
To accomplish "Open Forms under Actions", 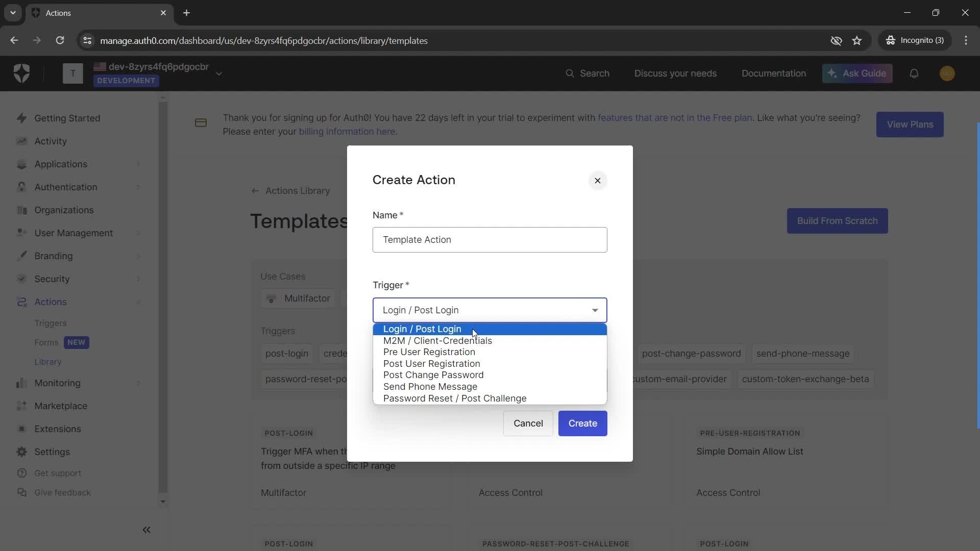I will point(46,343).
